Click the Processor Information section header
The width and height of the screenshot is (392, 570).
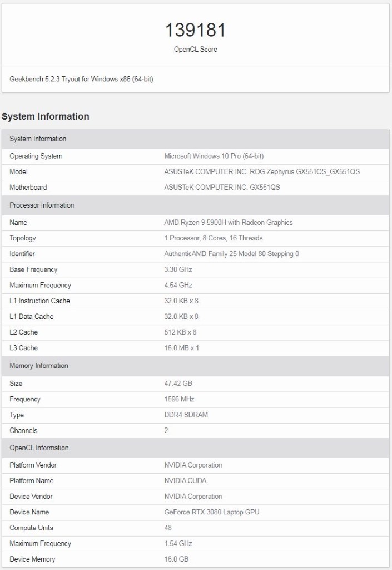[42, 205]
